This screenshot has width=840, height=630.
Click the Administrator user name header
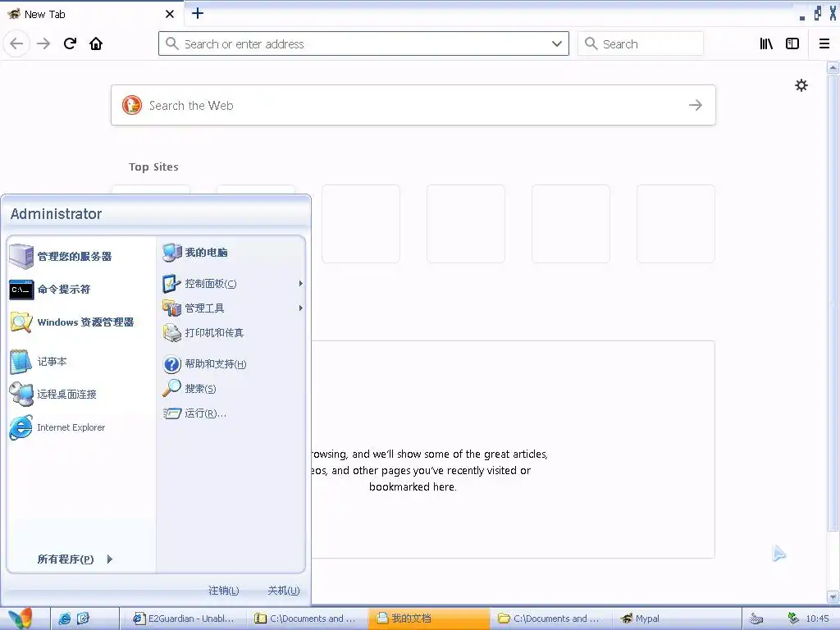pos(57,214)
